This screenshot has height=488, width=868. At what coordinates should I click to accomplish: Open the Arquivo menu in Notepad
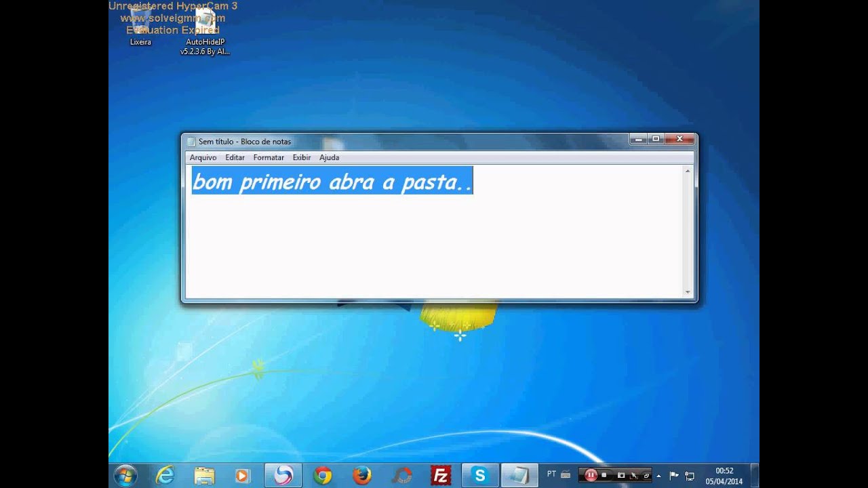pyautogui.click(x=203, y=157)
